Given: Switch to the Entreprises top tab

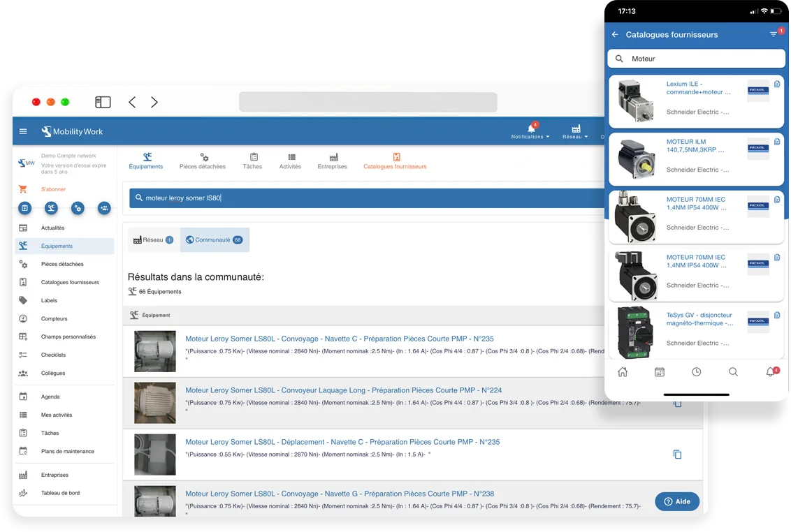Looking at the screenshot, I should coord(332,161).
